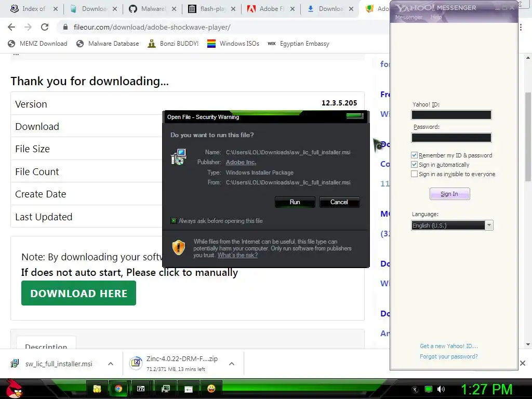The height and width of the screenshot is (399, 532).
Task: Click the Yahoo Messenger Sign In button
Action: tap(449, 194)
